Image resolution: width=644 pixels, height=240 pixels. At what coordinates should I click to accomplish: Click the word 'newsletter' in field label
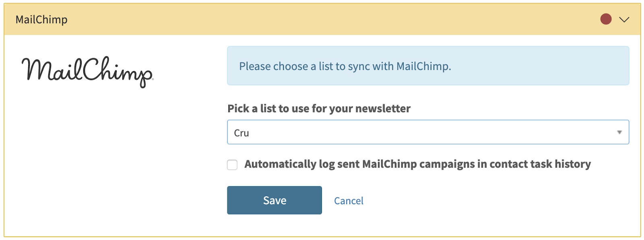[x=383, y=109]
